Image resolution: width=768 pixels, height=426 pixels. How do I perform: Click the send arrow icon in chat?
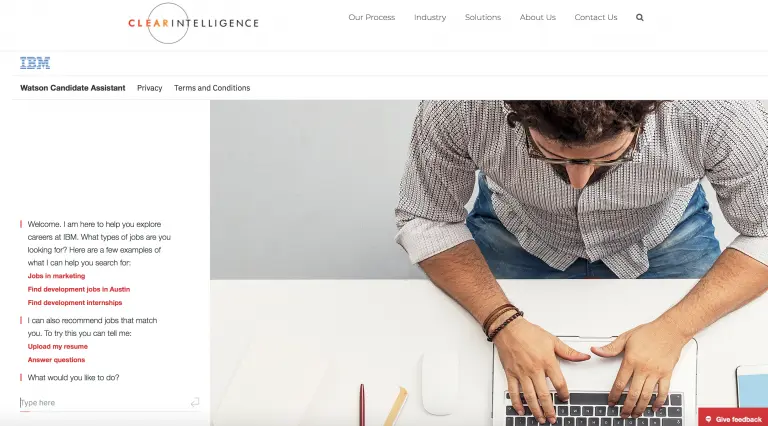pyautogui.click(x=195, y=402)
